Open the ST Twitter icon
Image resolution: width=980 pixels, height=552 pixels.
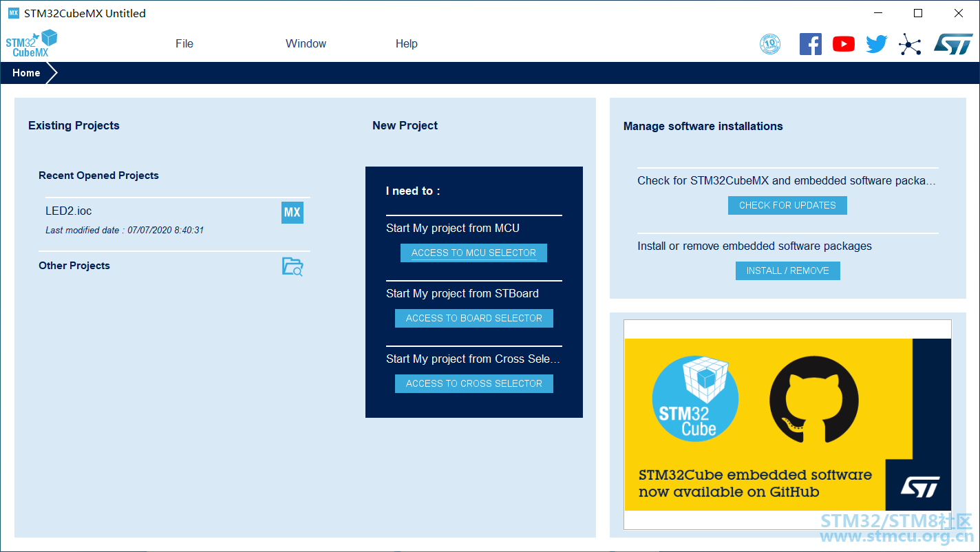877,44
